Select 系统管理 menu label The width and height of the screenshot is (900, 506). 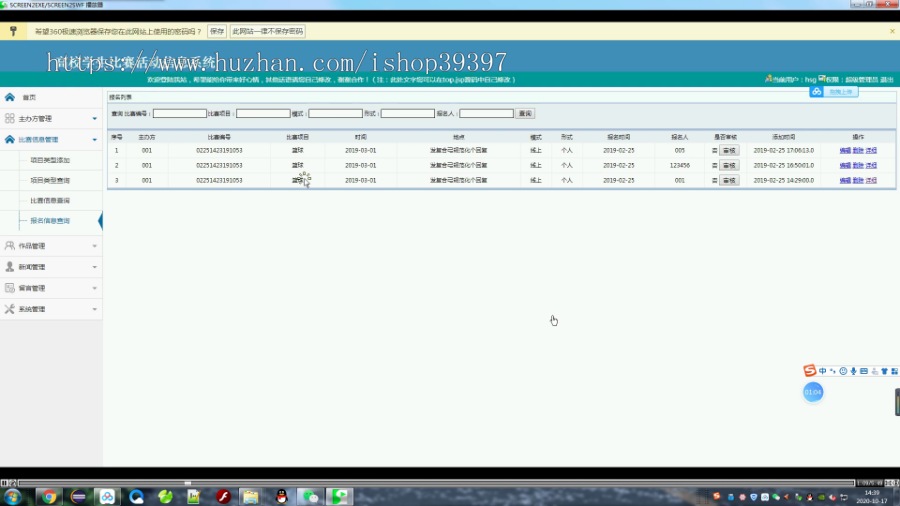[x=32, y=309]
